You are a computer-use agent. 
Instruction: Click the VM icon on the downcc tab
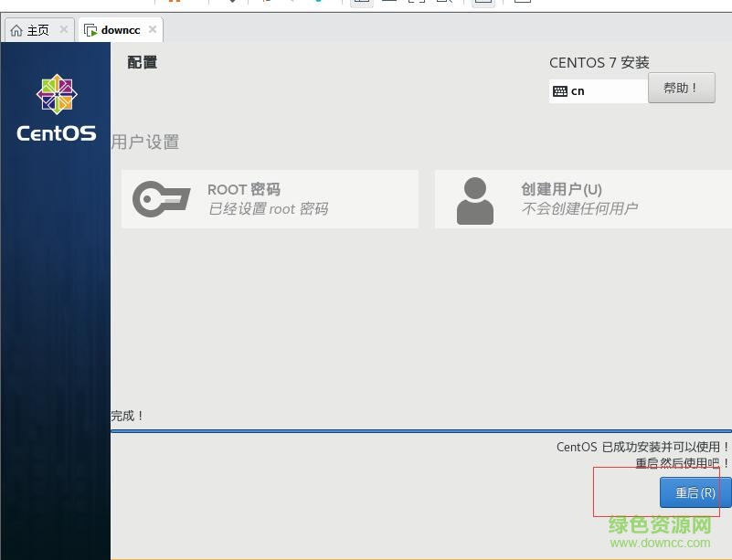click(x=90, y=30)
